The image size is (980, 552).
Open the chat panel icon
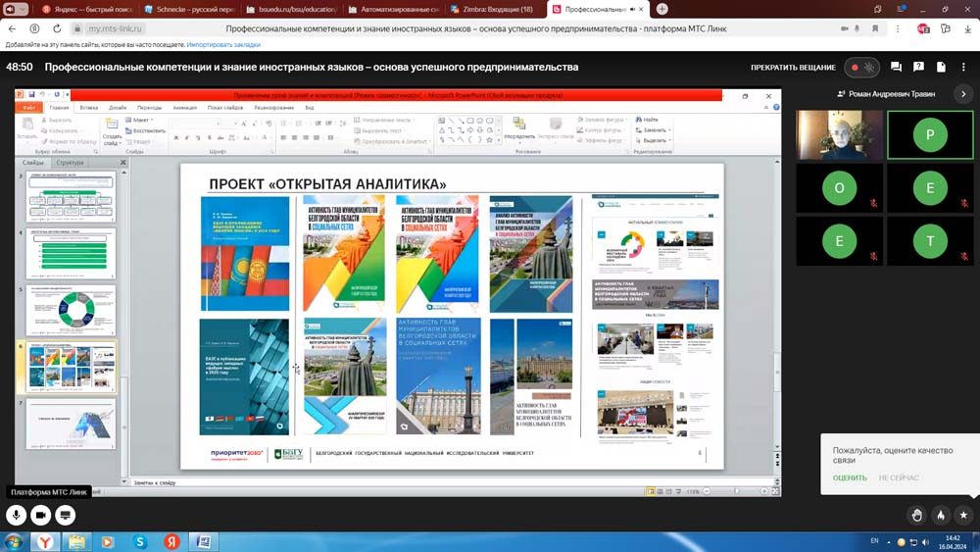click(896, 68)
